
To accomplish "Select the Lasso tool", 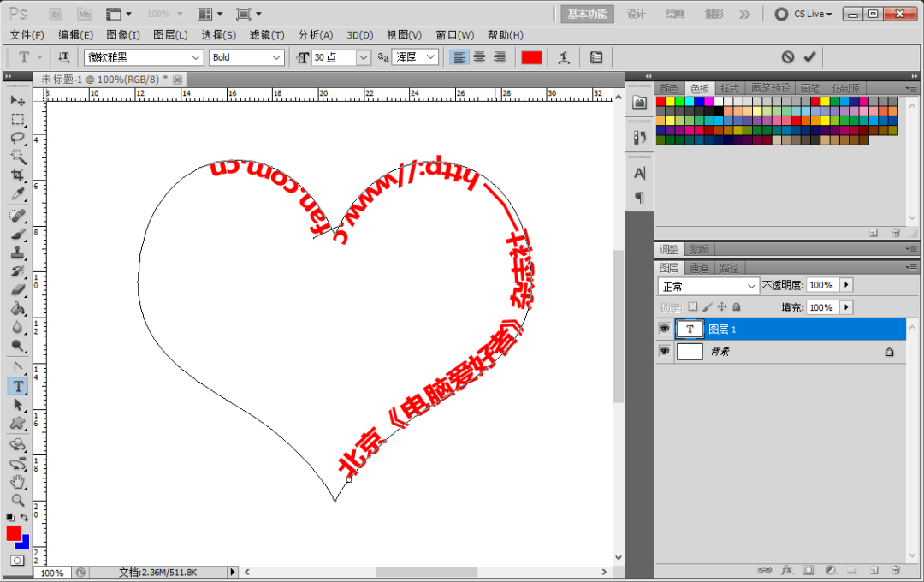I will pyautogui.click(x=18, y=138).
